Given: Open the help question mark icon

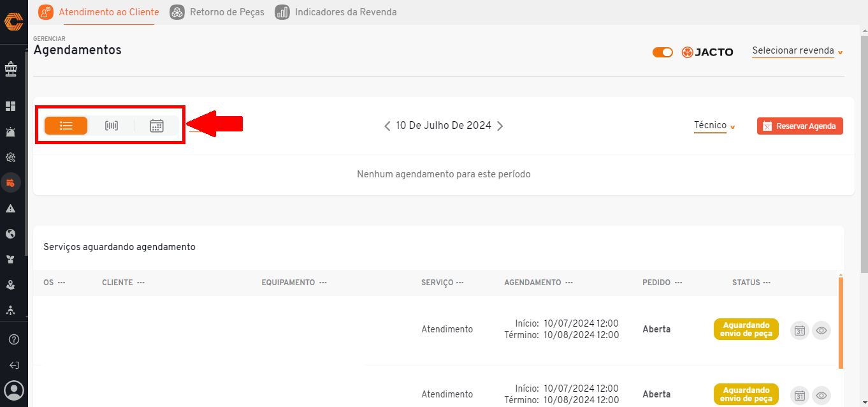Looking at the screenshot, I should click(x=13, y=339).
